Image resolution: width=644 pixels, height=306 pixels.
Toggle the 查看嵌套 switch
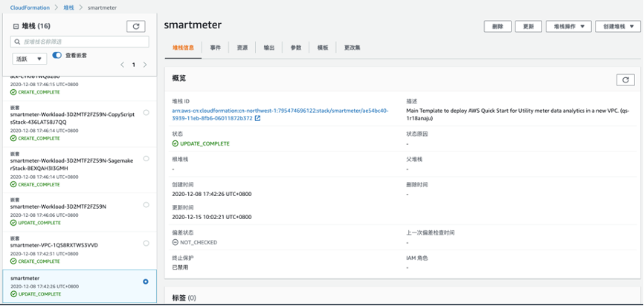tap(57, 55)
